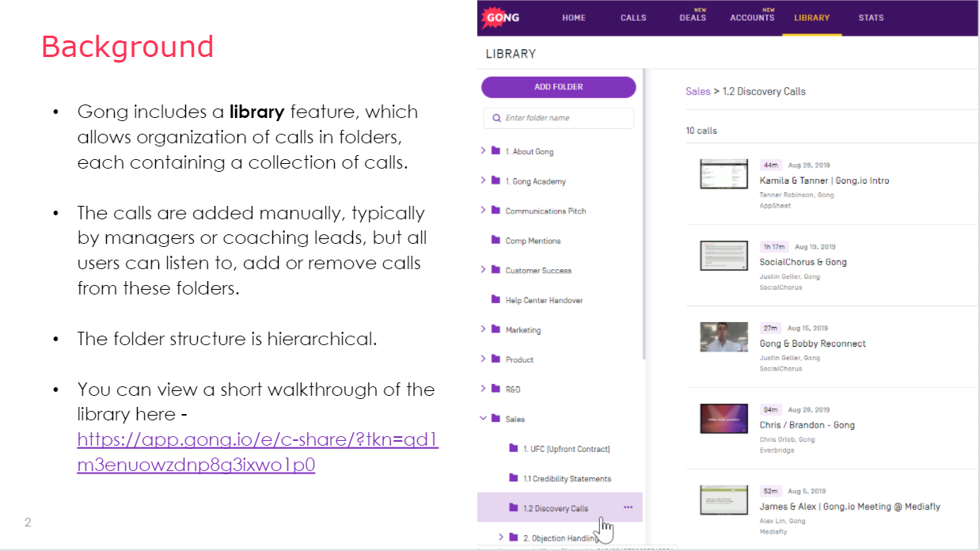Open the ACCOUNTS tab

752,17
